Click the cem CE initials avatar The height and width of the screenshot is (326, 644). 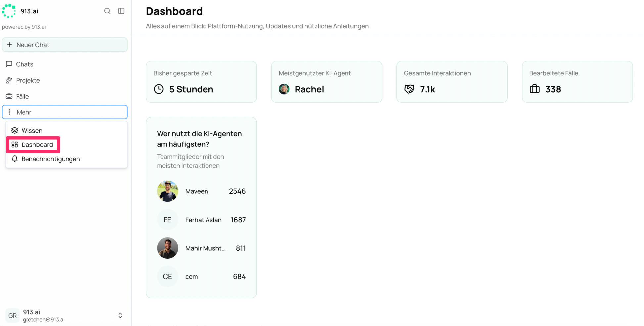pyautogui.click(x=167, y=276)
